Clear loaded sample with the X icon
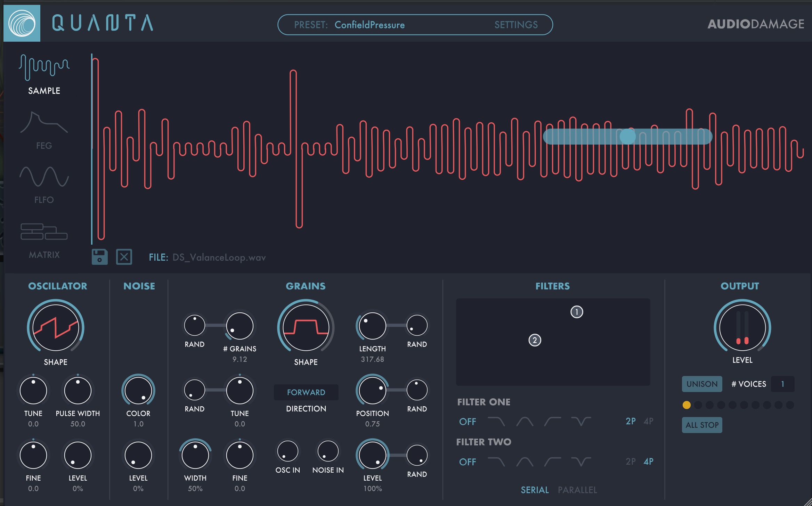The height and width of the screenshot is (506, 812). pos(124,257)
